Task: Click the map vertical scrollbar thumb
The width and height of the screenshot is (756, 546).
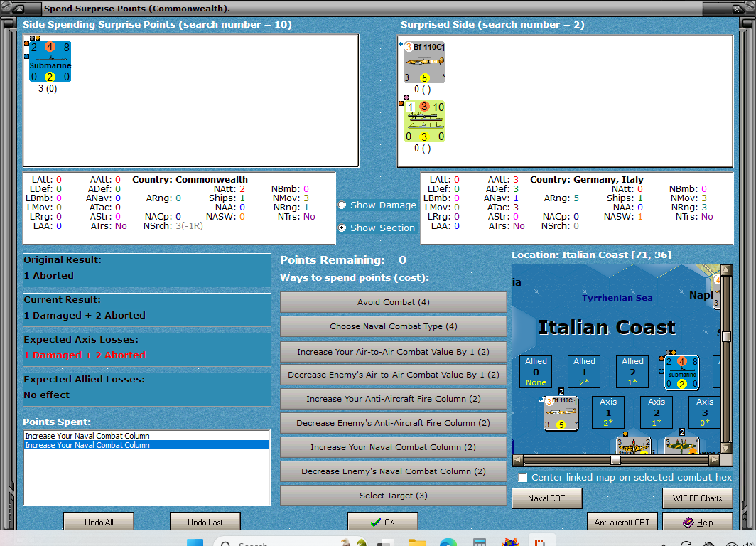Action: [x=727, y=336]
